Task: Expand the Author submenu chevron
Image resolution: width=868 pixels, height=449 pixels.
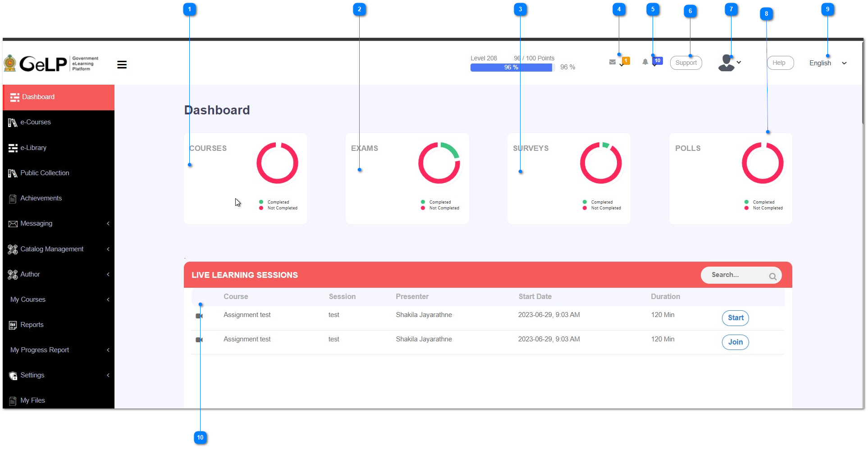Action: (x=108, y=274)
